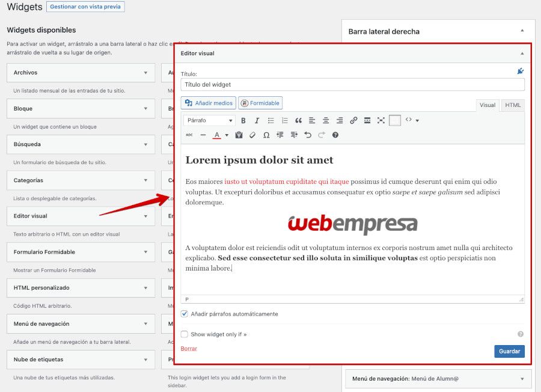Center align the text
This screenshot has height=392, width=541.
[326, 120]
